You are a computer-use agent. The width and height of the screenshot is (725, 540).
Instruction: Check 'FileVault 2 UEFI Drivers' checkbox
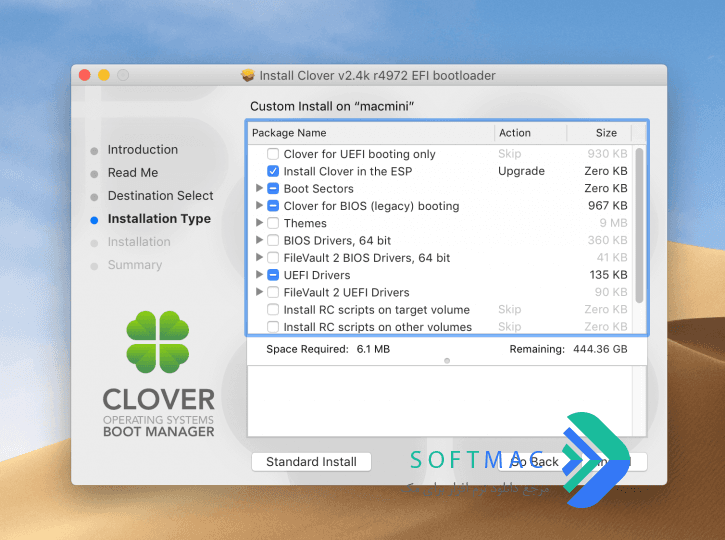click(273, 292)
